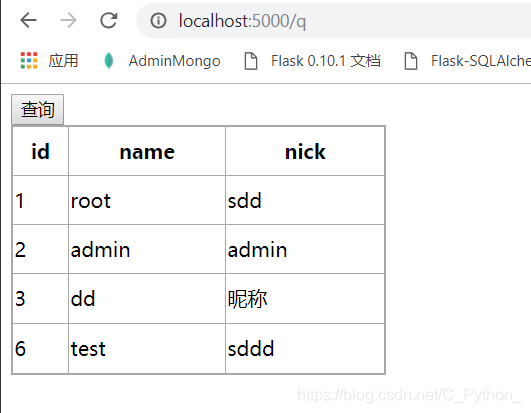The image size is (531, 413).
Task: Click the page icon beside Flask 0.10.1 文档
Action: [x=251, y=61]
